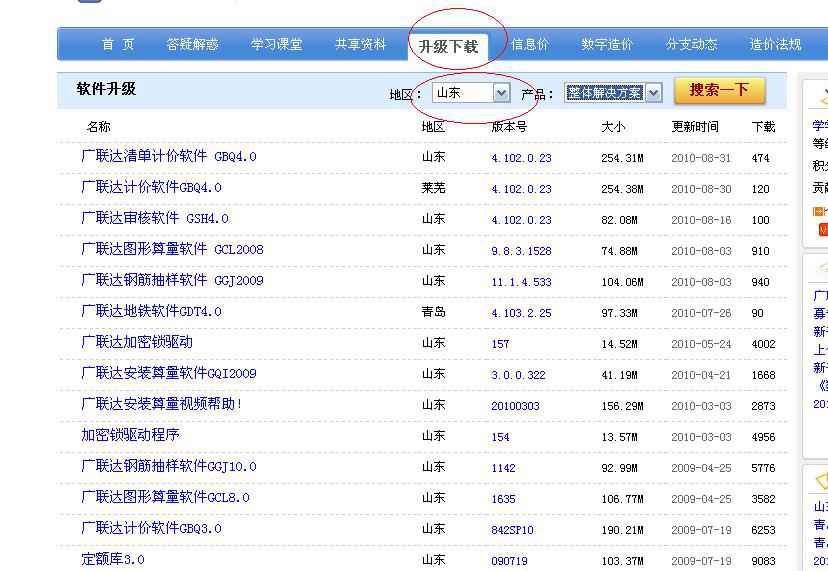Open 广联达安装算量视频帮助! link

coord(162,404)
